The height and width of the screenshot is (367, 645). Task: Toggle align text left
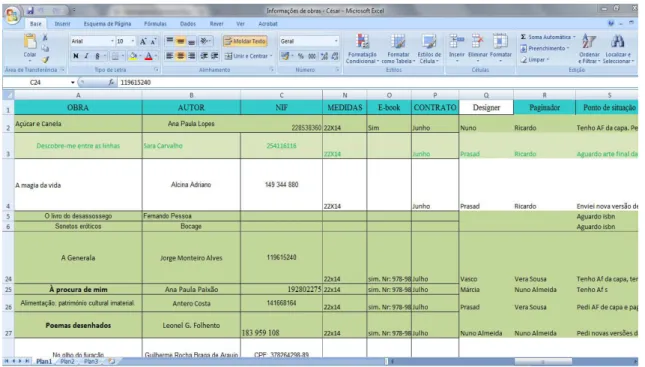coord(169,56)
